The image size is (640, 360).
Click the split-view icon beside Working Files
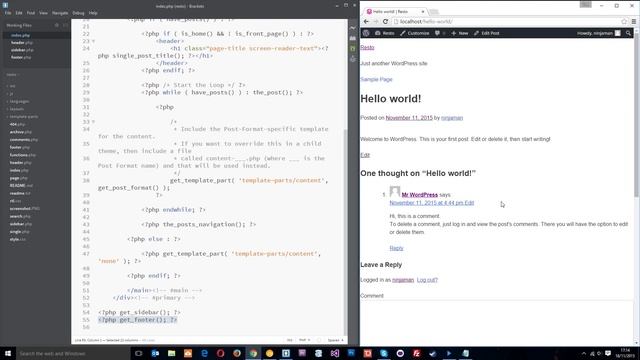(65, 25)
